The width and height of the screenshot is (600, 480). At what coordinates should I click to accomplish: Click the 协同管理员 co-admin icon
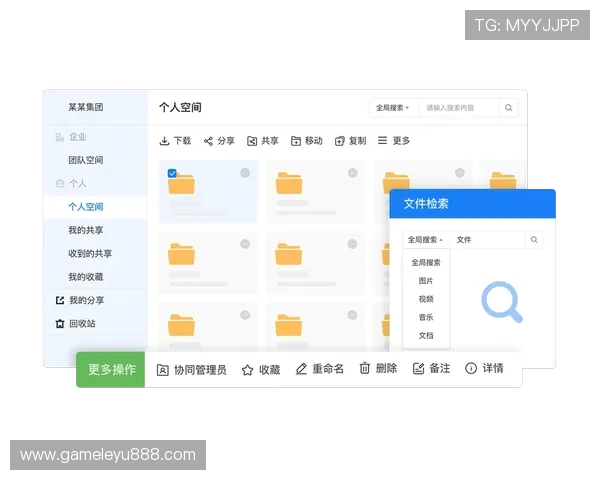[x=163, y=370]
